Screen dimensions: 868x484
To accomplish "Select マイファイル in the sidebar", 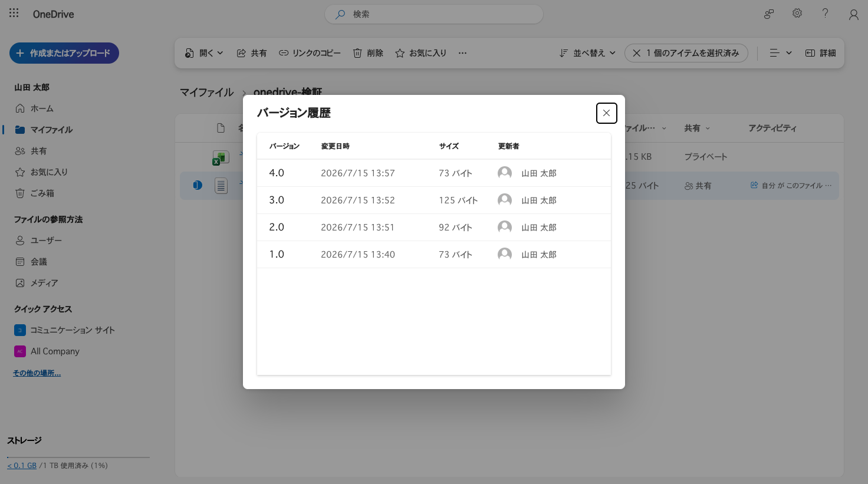I will 44,130.
